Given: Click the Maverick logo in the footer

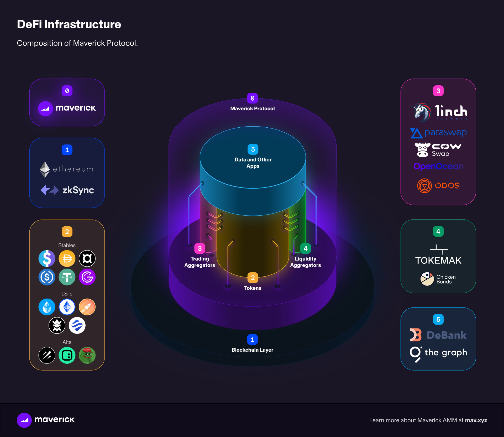Looking at the screenshot, I should pyautogui.click(x=46, y=420).
